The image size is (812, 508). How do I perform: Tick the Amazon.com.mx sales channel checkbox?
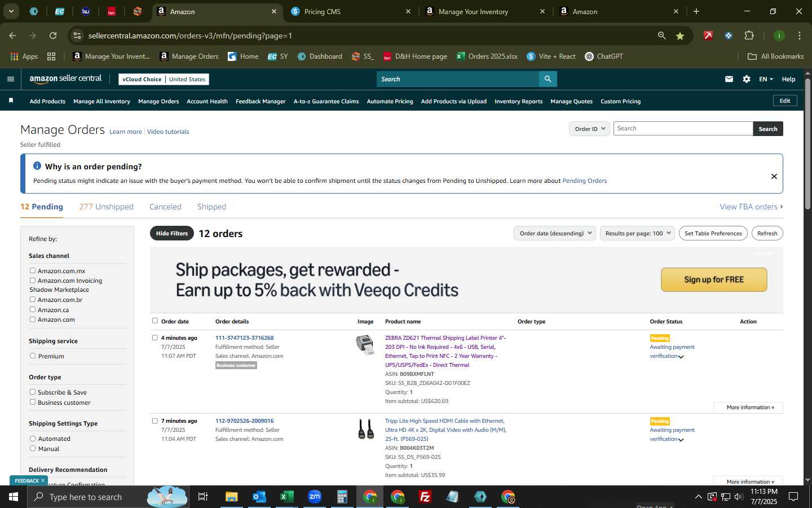[33, 270]
